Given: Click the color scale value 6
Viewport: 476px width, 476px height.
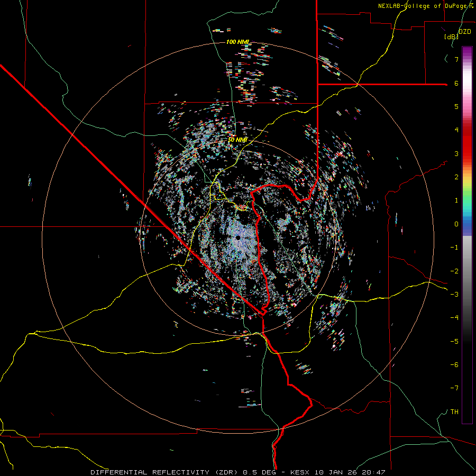Looking at the screenshot, I should pyautogui.click(x=456, y=83).
